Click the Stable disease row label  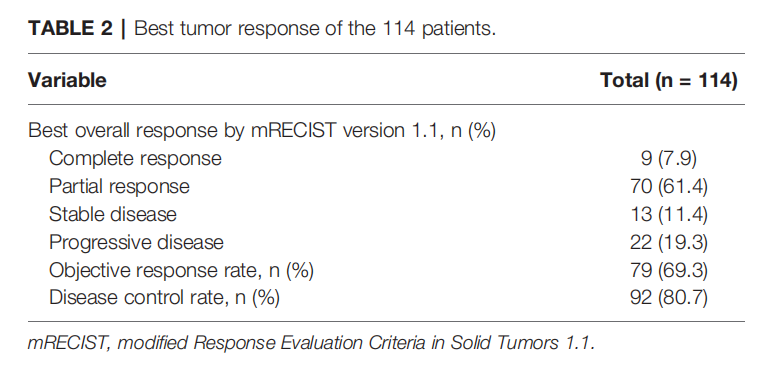[112, 214]
